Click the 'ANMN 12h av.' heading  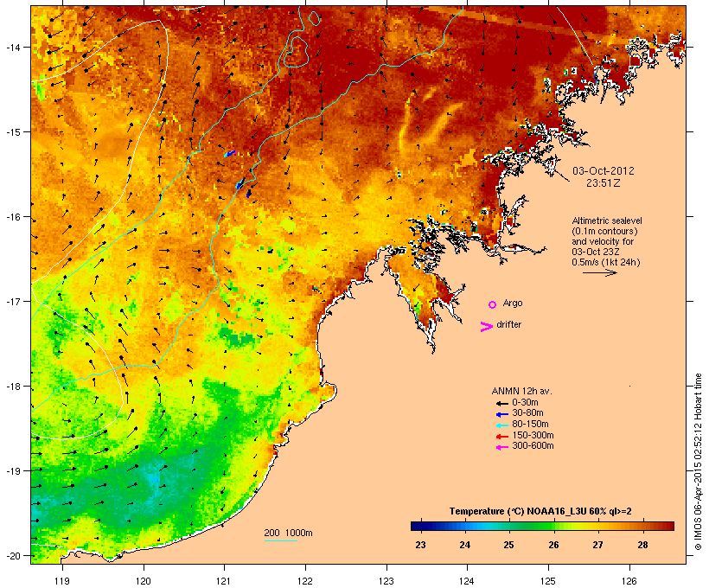tap(521, 391)
